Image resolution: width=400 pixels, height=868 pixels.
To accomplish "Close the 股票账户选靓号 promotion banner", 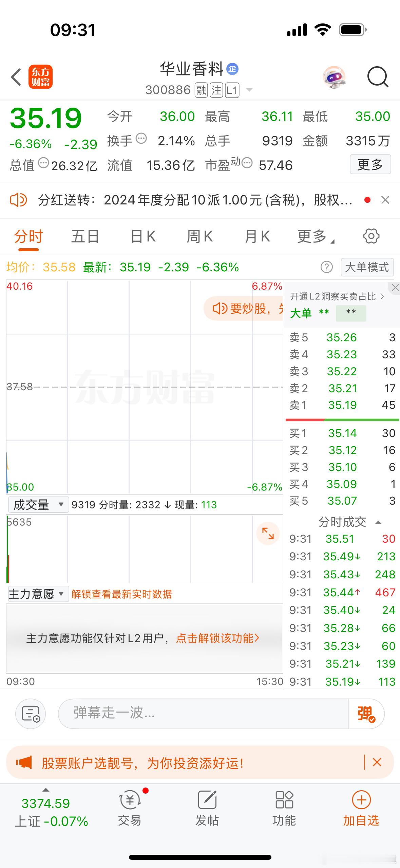I will click(x=377, y=762).
